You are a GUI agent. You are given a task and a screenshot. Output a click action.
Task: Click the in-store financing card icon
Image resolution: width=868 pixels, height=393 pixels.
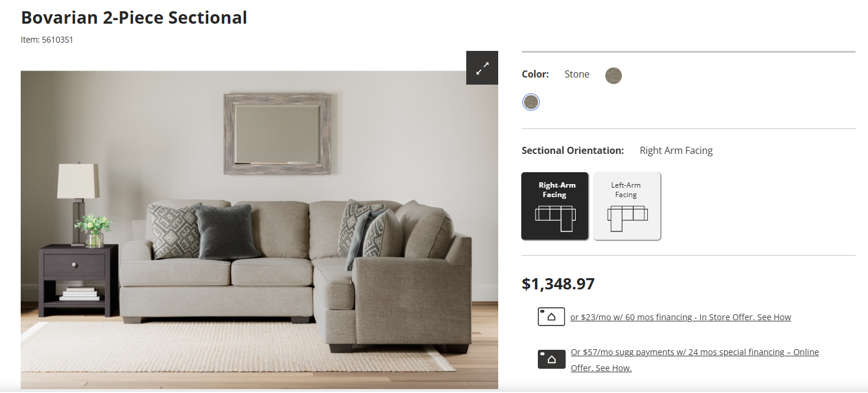[x=551, y=317]
